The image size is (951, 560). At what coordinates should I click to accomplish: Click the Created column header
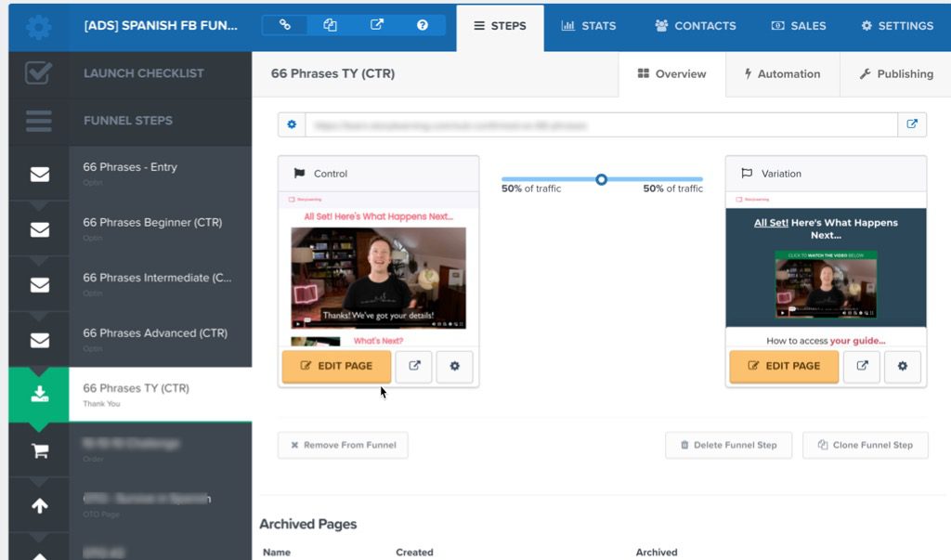click(414, 553)
